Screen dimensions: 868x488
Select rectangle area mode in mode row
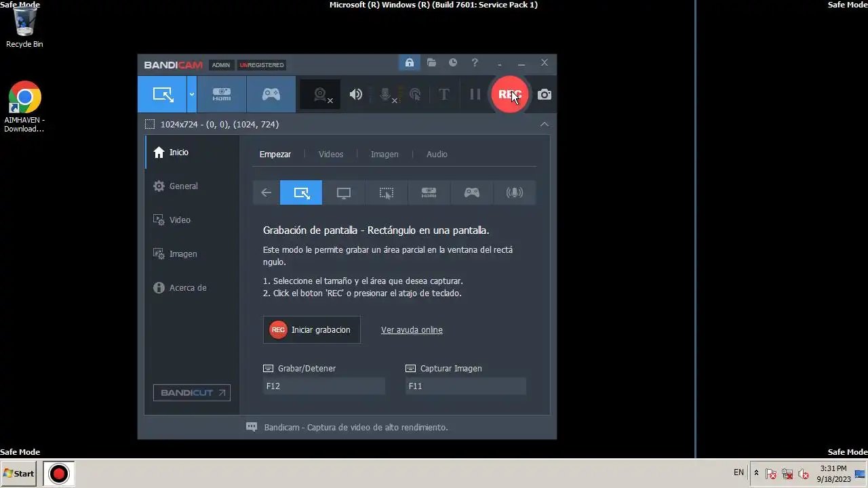[301, 192]
